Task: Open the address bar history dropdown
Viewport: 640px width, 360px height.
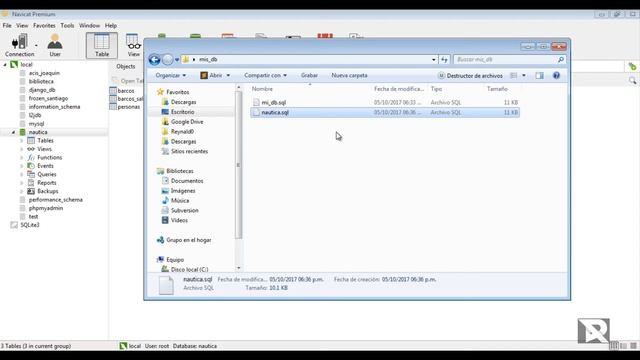Action: (x=433, y=60)
